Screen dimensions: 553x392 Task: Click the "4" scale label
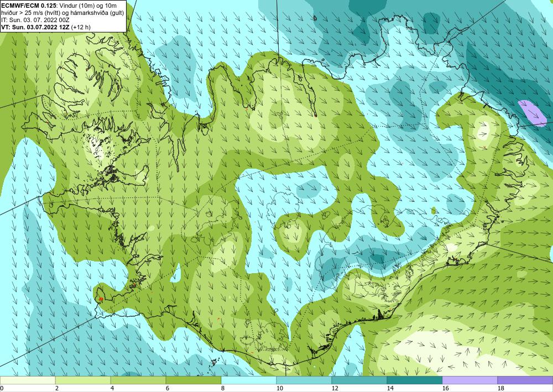point(112,389)
